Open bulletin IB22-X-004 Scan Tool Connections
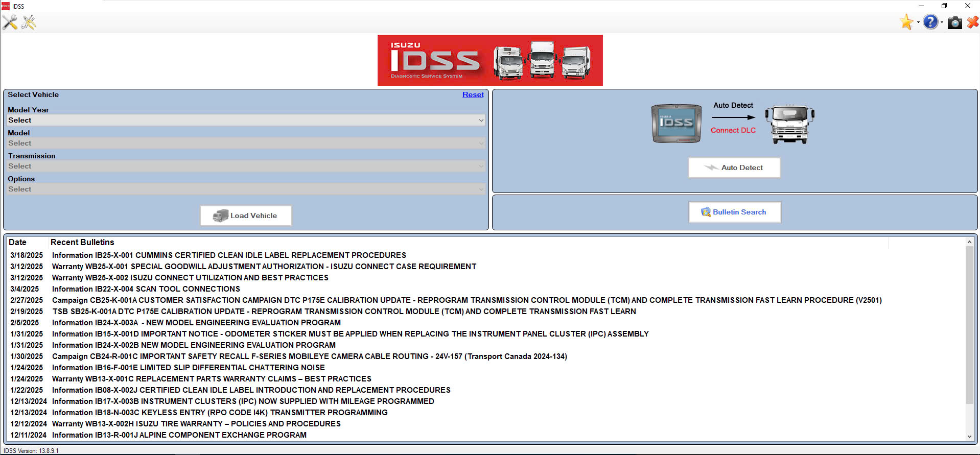Viewport: 980px width, 455px height. coord(146,289)
